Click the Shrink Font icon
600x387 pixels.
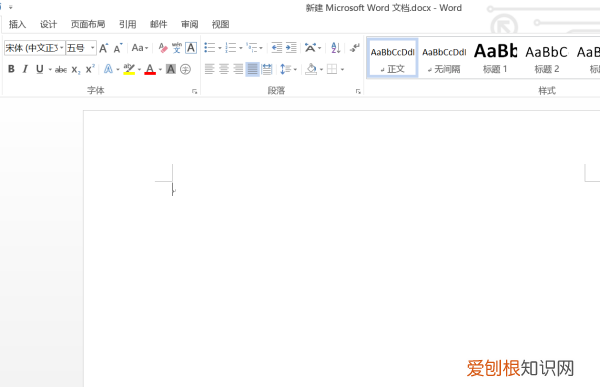point(118,48)
